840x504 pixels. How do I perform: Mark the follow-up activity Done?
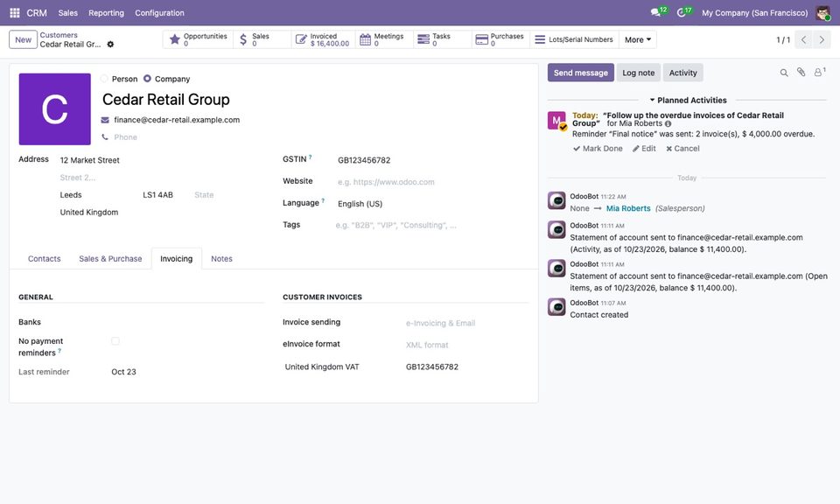coord(598,149)
